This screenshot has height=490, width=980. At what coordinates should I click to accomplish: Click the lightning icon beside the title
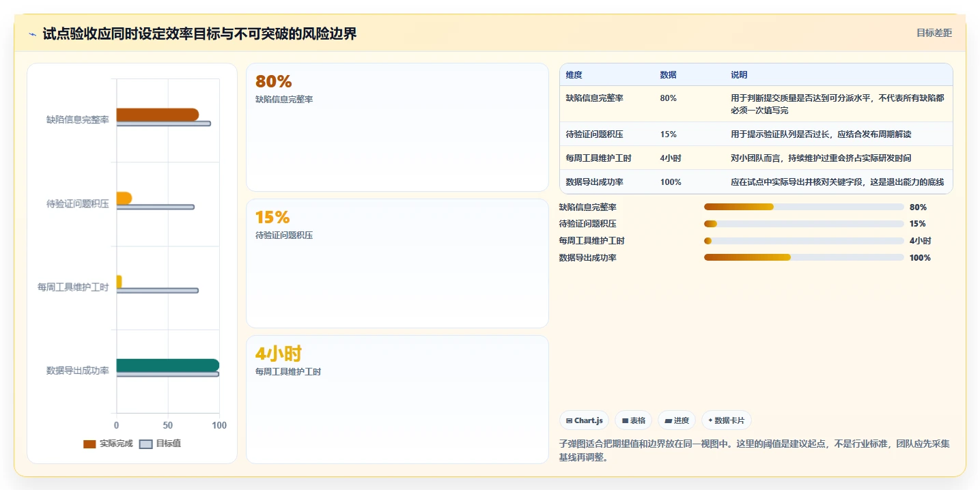tap(33, 34)
